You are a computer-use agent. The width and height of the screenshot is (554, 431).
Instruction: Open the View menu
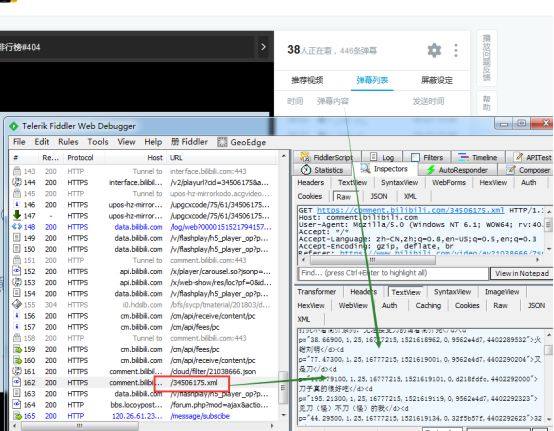point(126,142)
